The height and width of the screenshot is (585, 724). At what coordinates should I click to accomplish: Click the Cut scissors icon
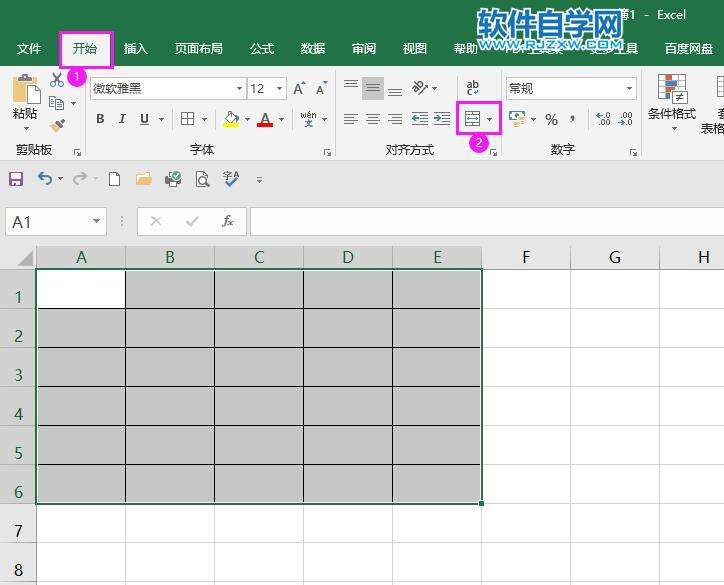point(57,80)
